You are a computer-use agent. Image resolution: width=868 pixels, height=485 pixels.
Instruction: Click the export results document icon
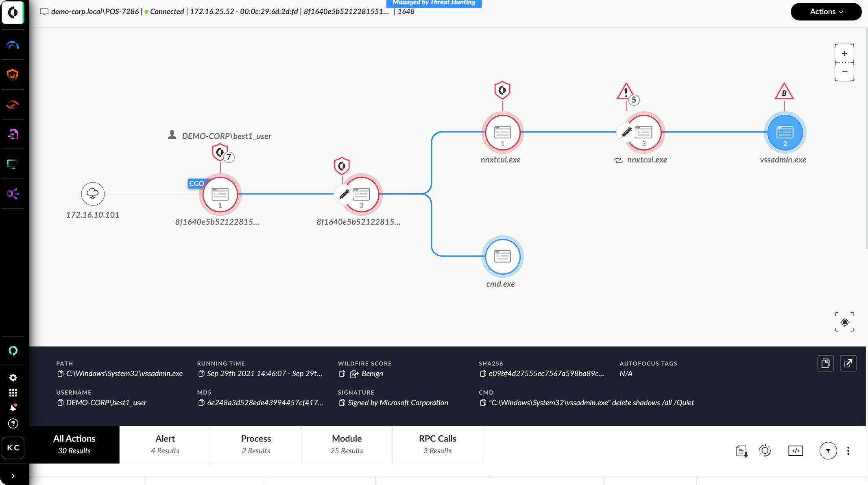pos(742,451)
